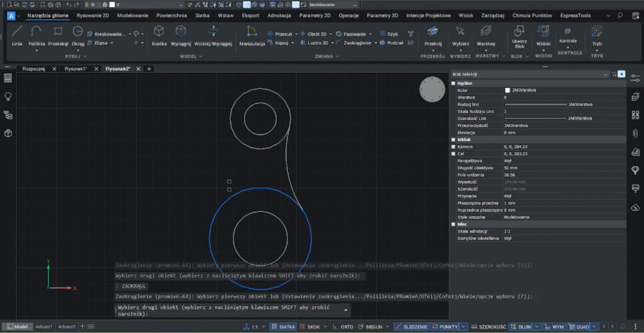
Task: Toggle ORTO orthogonal mode
Action: pos(343,327)
